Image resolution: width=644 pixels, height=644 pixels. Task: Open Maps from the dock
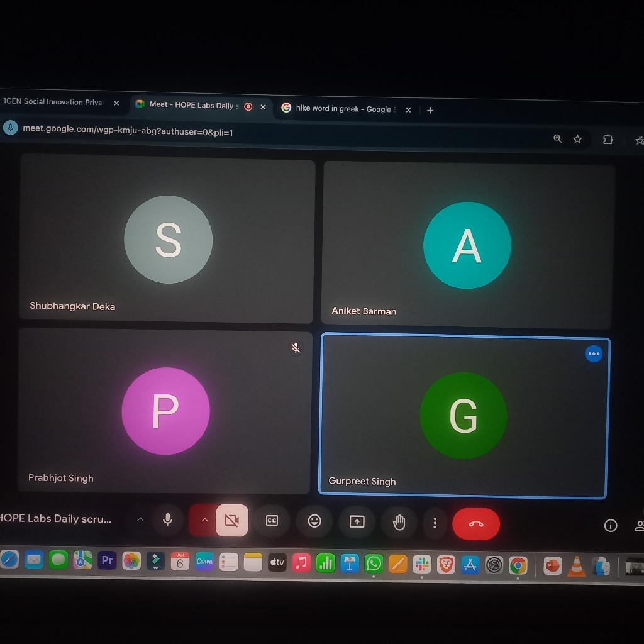point(82,560)
